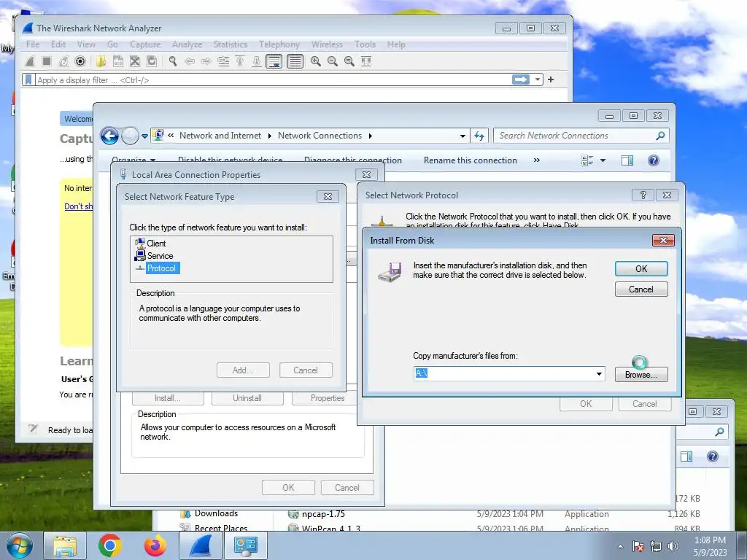
Task: Show more toolbar commands chevron
Action: pos(537,160)
